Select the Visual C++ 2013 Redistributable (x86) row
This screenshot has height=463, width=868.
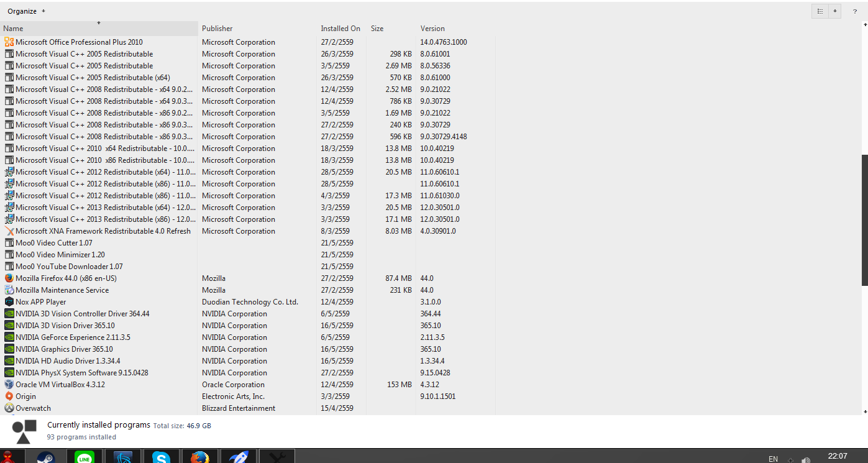coord(247,219)
